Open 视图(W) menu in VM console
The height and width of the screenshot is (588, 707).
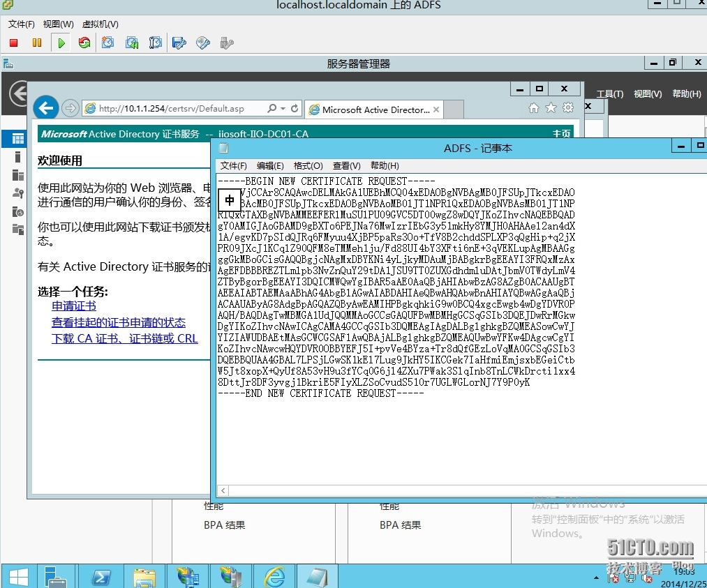click(x=58, y=24)
